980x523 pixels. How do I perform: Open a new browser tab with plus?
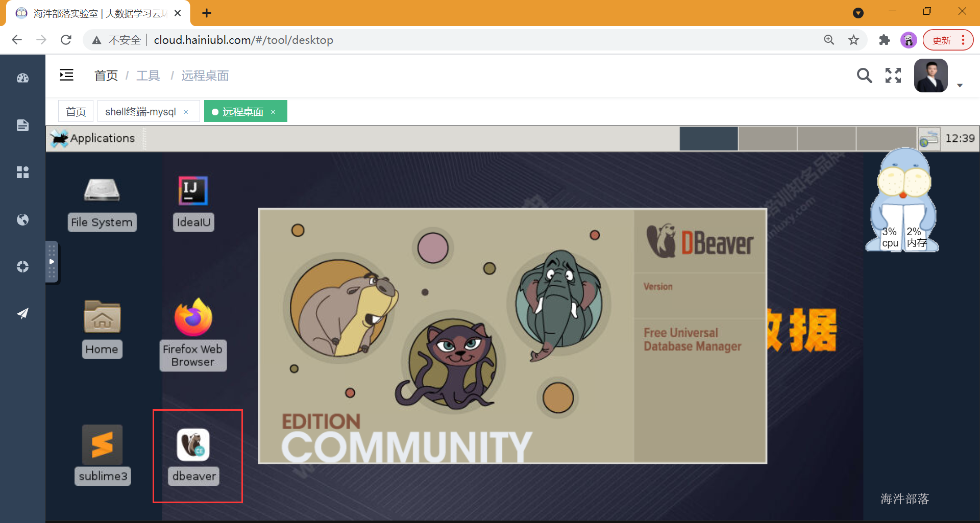tap(207, 13)
